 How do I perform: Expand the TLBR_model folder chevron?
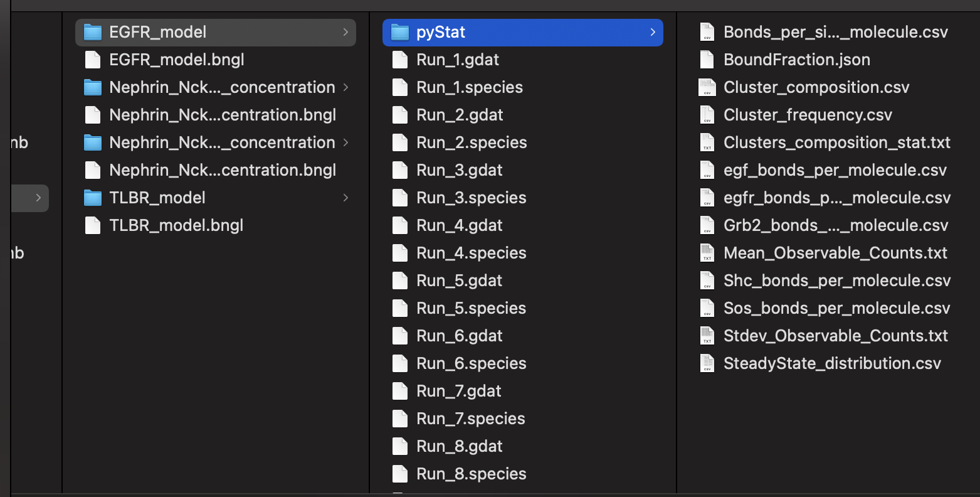click(x=345, y=198)
